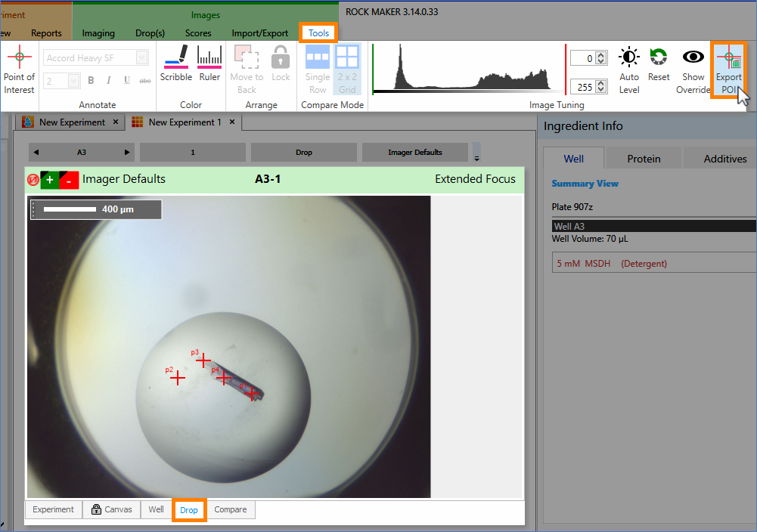Click the Plate 907z label

pyautogui.click(x=572, y=207)
